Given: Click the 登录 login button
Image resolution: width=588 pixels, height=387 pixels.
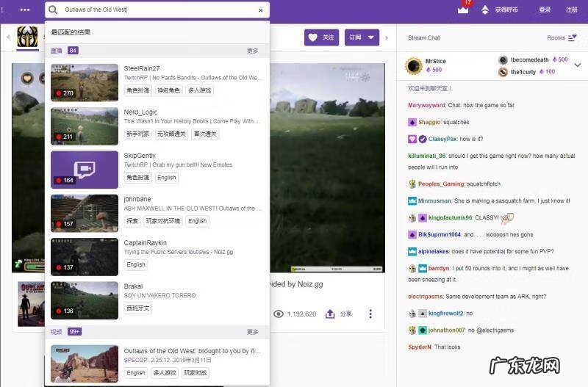Looking at the screenshot, I should 545,10.
